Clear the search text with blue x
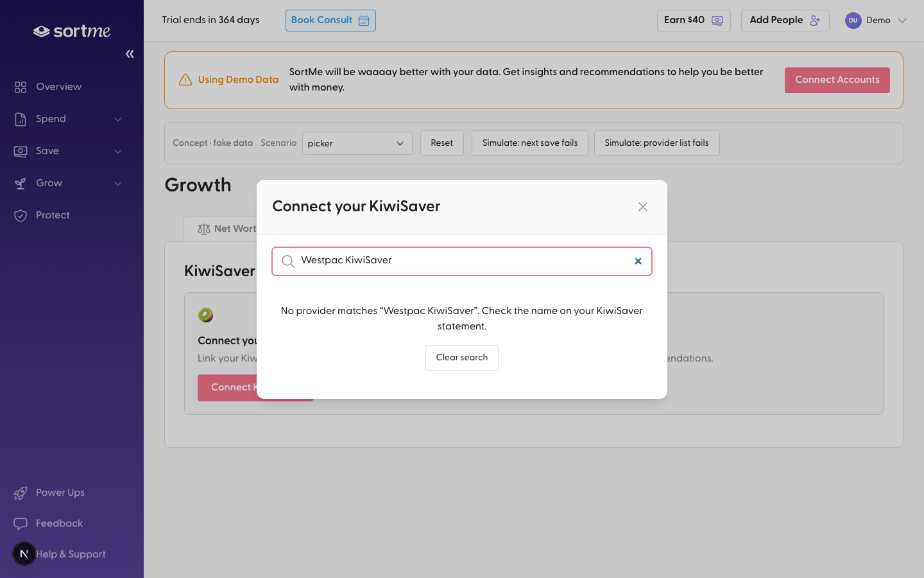Viewport: 924px width, 578px height. click(x=638, y=261)
